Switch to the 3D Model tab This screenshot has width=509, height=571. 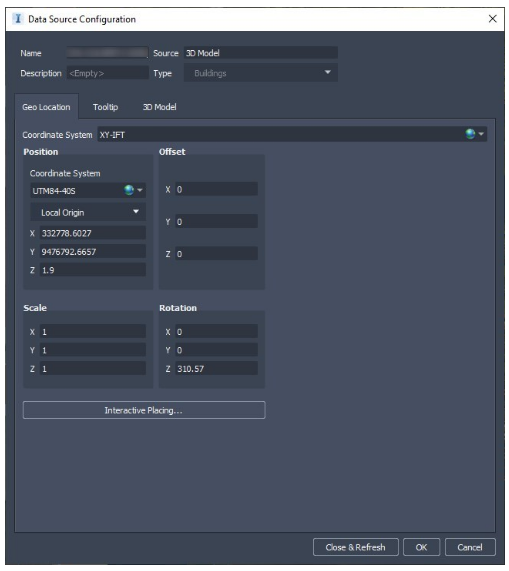tap(159, 107)
